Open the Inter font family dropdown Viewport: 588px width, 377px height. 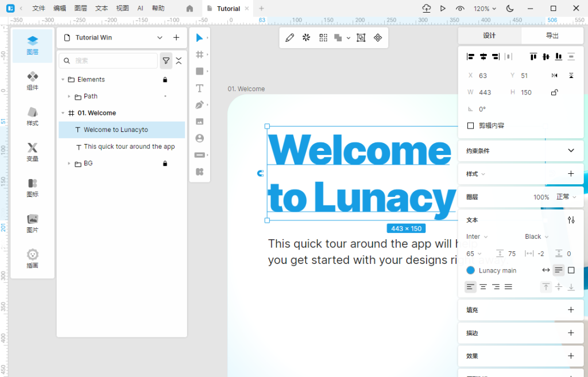477,236
